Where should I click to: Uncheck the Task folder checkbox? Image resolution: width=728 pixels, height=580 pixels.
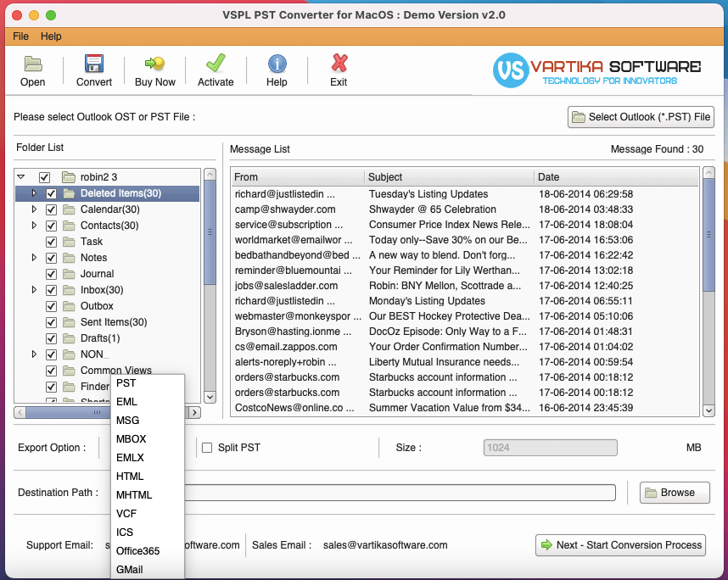point(51,242)
